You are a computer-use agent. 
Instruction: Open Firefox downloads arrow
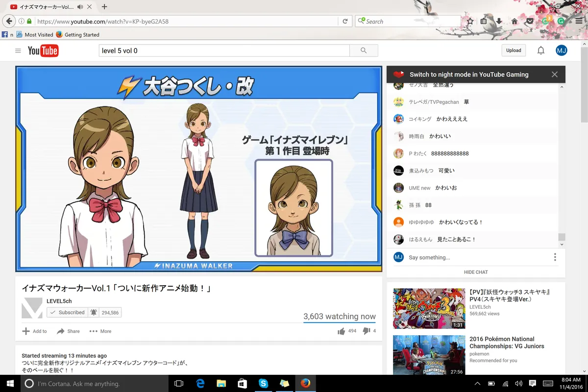[x=499, y=22]
